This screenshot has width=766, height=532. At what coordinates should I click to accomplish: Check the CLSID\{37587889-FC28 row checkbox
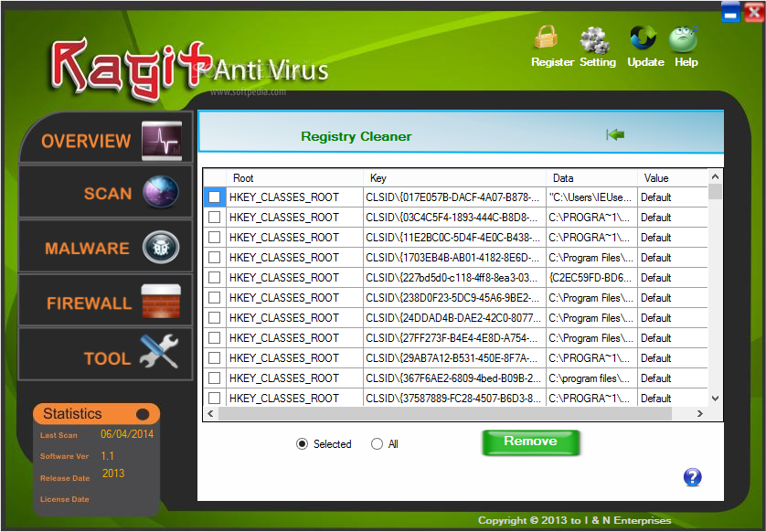[x=215, y=398]
